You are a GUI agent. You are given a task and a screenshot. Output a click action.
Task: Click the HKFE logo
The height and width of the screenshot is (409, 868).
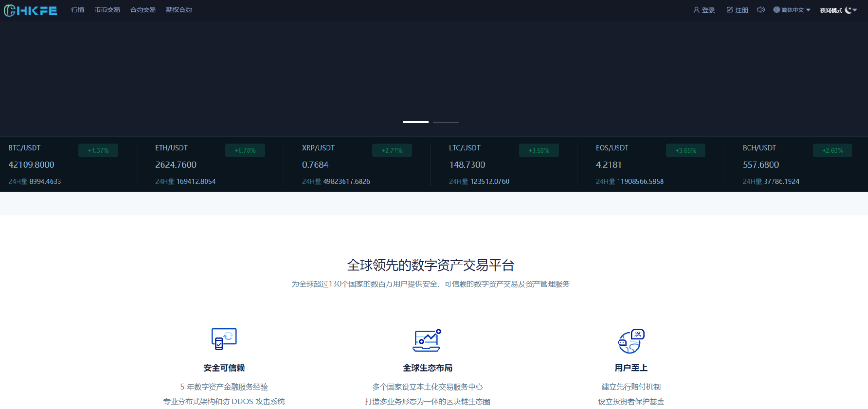click(31, 10)
